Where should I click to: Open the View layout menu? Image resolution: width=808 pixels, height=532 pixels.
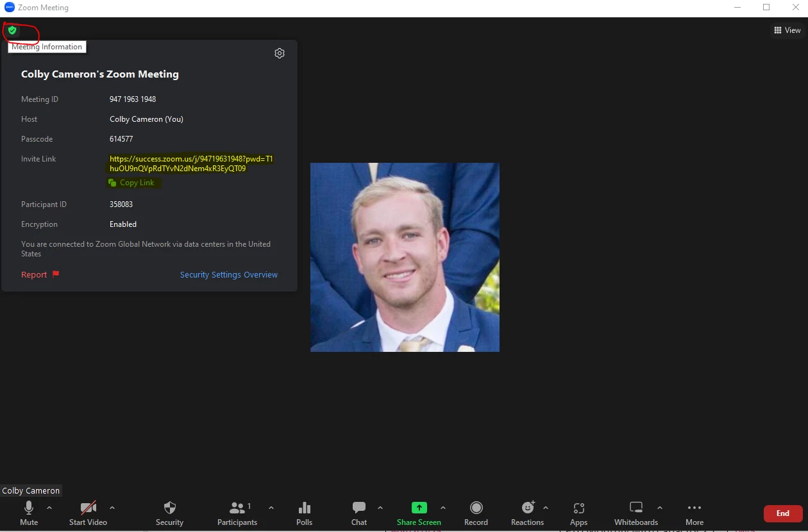(787, 30)
